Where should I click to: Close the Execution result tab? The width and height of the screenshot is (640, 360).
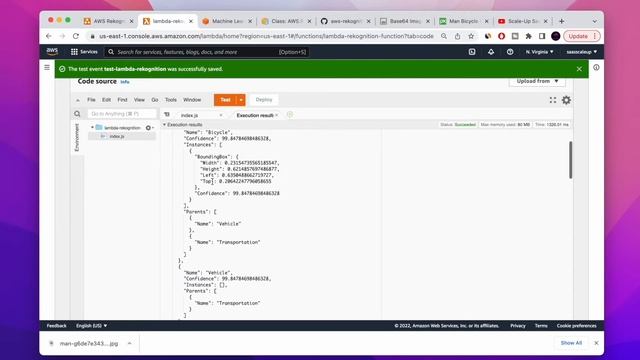click(x=277, y=115)
